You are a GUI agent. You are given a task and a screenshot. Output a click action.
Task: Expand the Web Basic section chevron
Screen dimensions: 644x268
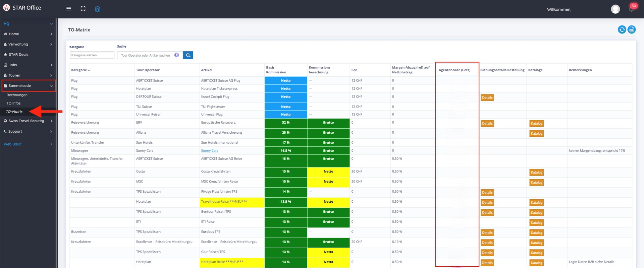51,144
